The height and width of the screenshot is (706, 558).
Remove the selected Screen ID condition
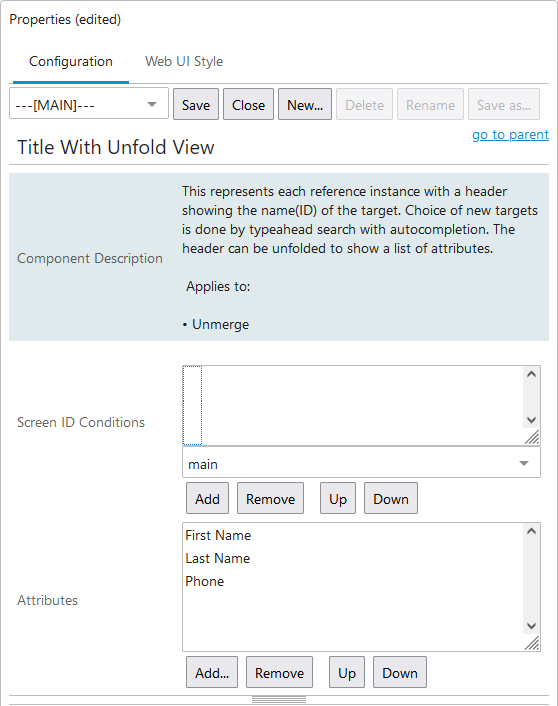tap(270, 498)
